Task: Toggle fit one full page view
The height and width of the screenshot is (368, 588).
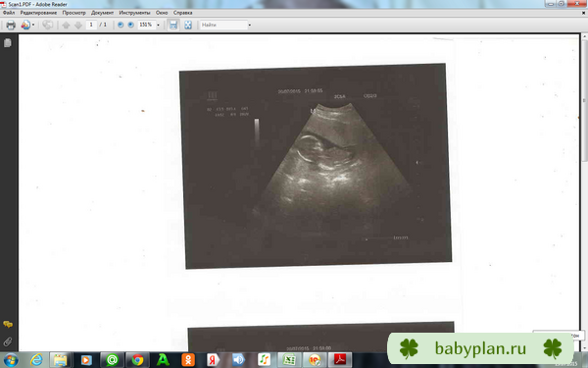Action: (188, 25)
